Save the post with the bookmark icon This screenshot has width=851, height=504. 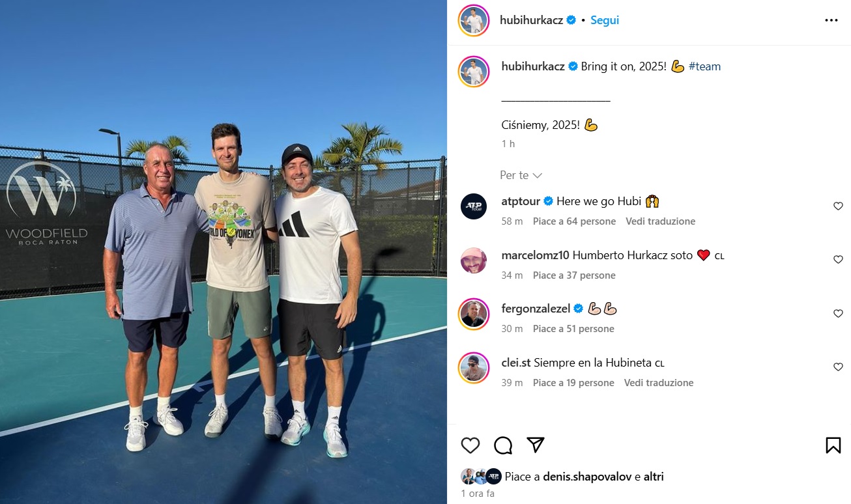point(833,445)
